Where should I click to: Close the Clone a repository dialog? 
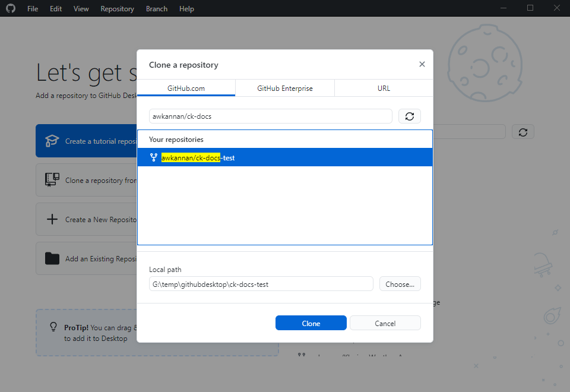pos(422,64)
